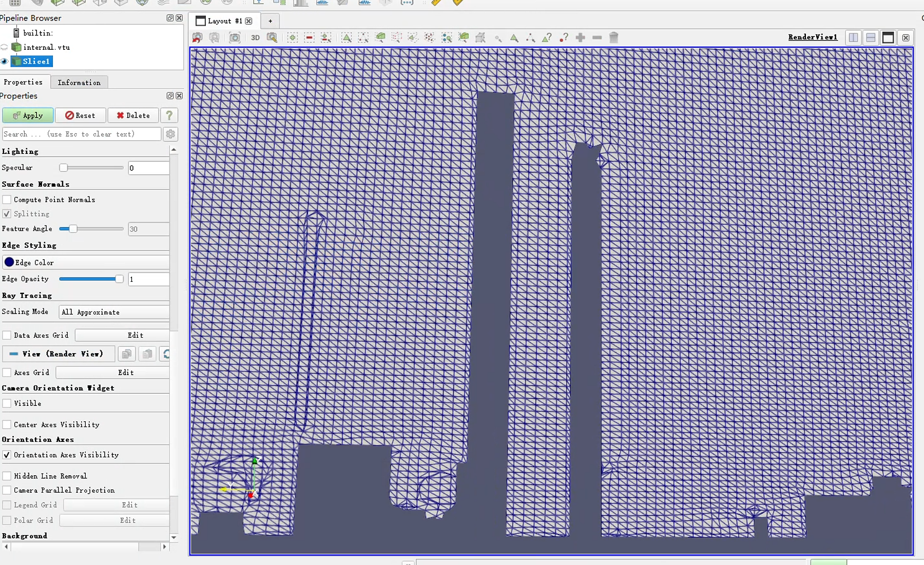This screenshot has width=924, height=565.
Task: Apply the Slice filter from the toolbar
Action: pos(78,3)
